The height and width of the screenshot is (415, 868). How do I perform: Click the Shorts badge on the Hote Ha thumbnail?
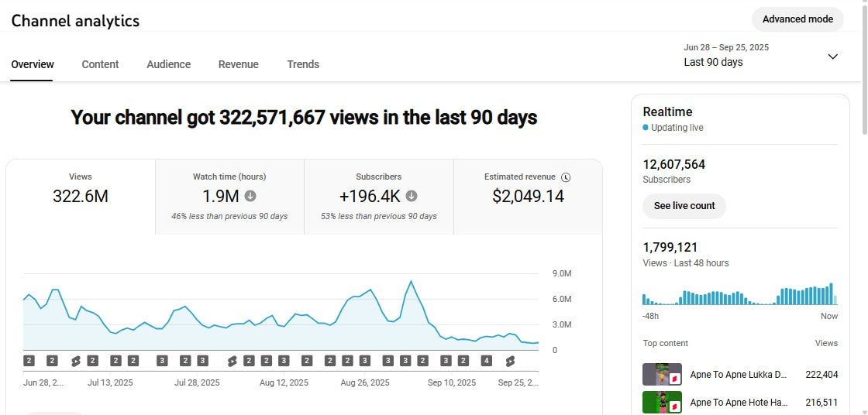point(674,406)
